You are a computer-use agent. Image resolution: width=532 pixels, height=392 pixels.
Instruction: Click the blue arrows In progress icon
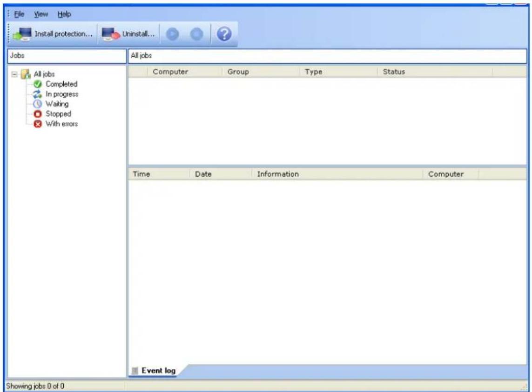coord(38,94)
